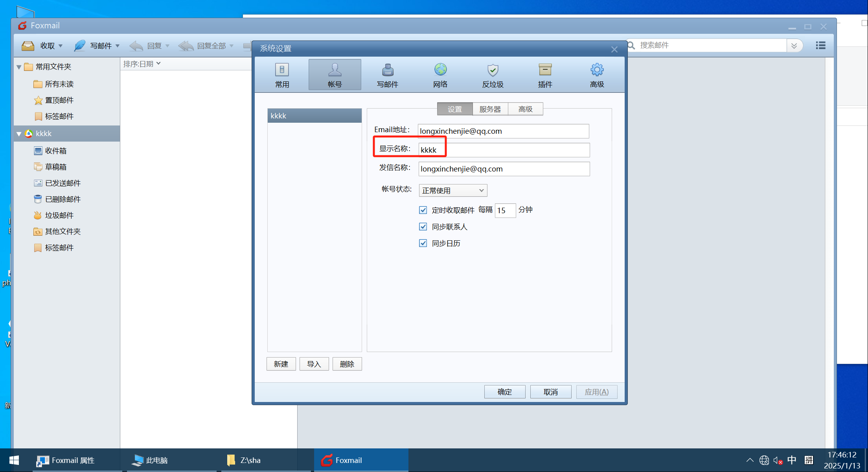Toggle the 同步日历 checkbox
The image size is (868, 472).
[x=423, y=243]
